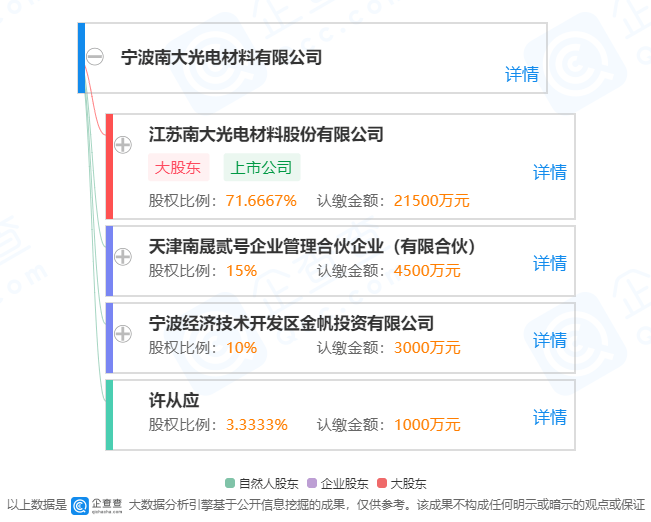Select shareholder name 许从应
This screenshot has height=522, width=651.
tap(174, 400)
